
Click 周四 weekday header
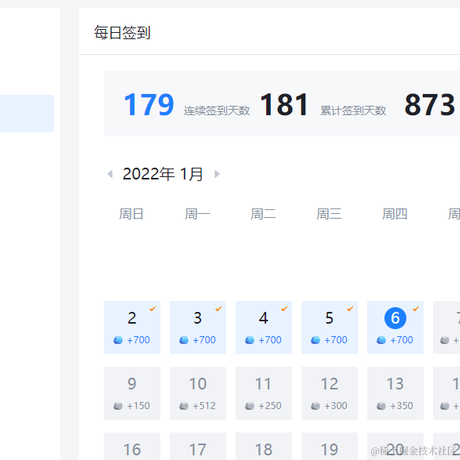[x=395, y=214]
